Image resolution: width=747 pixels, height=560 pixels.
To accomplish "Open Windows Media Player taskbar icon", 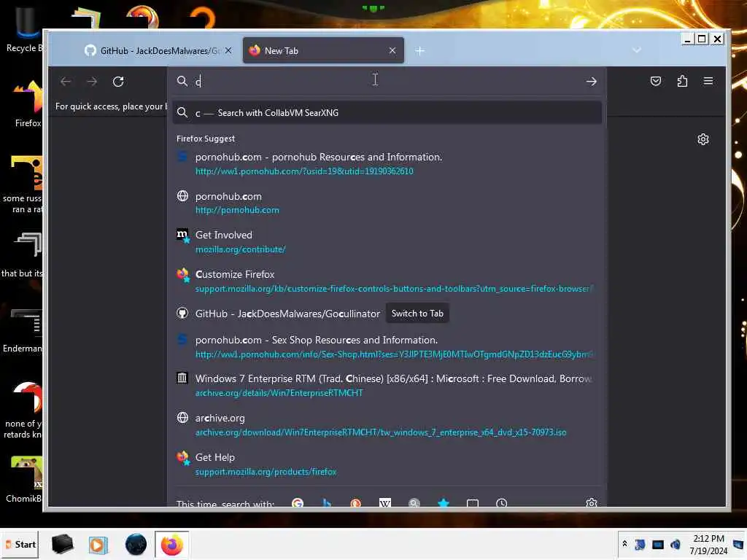I will coord(98,545).
